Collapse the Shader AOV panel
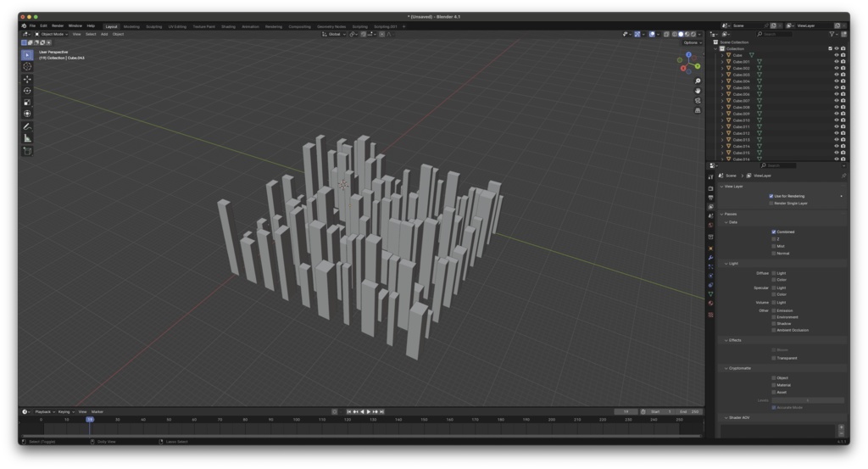Viewport: 868px width, 469px height. click(726, 418)
